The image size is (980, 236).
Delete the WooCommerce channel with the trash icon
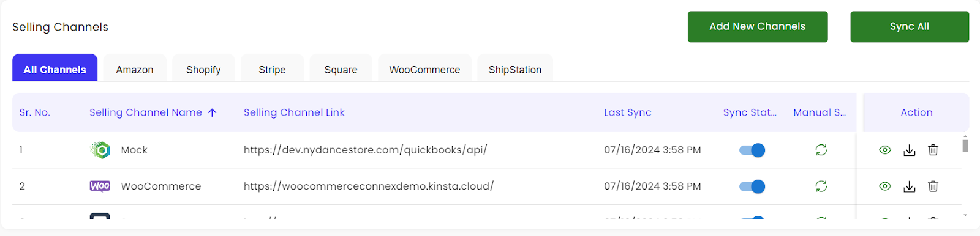tap(933, 186)
